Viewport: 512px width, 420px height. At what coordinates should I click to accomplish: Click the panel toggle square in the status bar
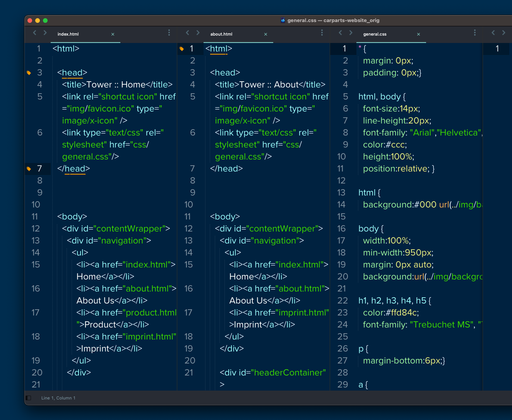28,398
